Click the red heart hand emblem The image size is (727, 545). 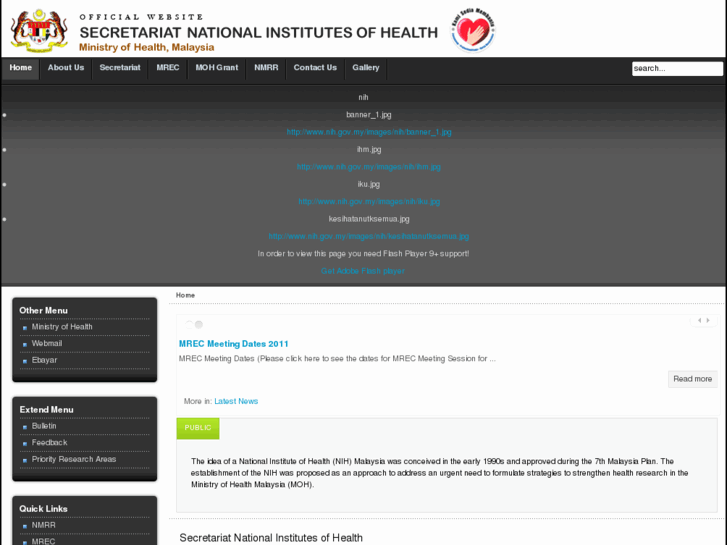coord(473,30)
